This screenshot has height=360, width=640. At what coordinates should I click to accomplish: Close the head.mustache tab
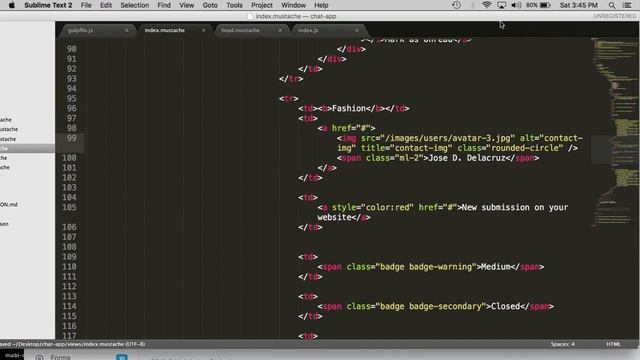[280, 30]
